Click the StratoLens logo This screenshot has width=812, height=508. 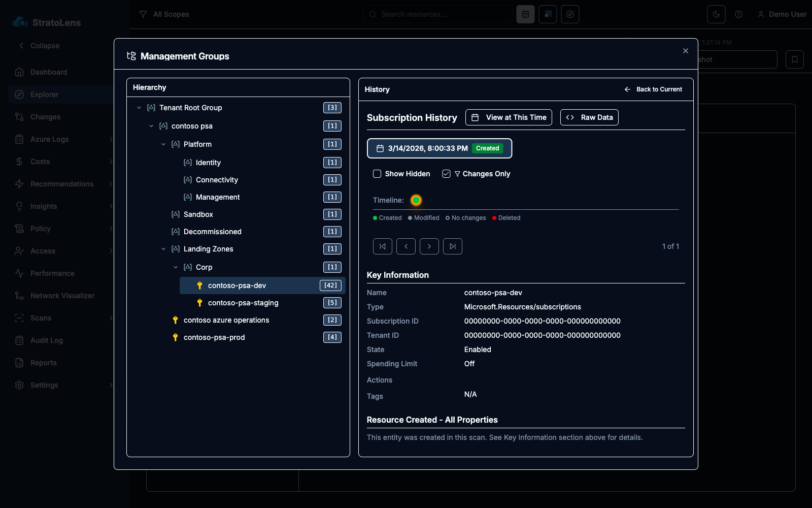[x=47, y=22]
